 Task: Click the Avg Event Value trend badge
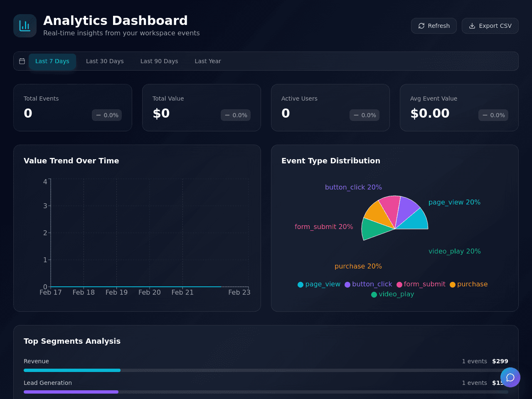493,115
